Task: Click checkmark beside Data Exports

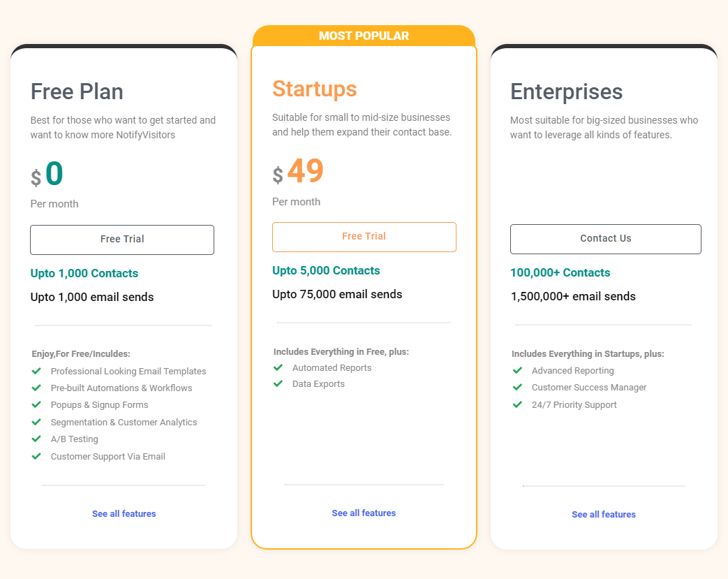Action: pos(278,383)
